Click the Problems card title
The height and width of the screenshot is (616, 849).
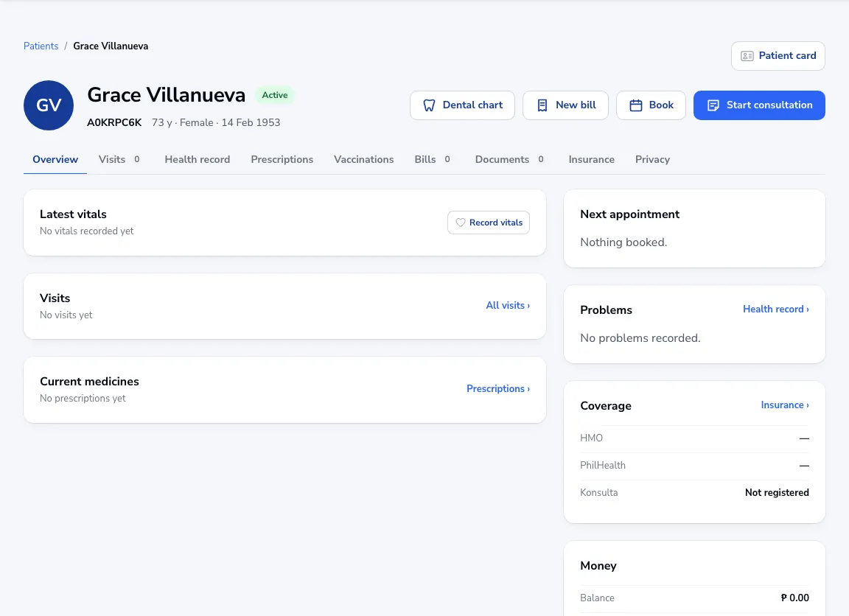coord(606,310)
